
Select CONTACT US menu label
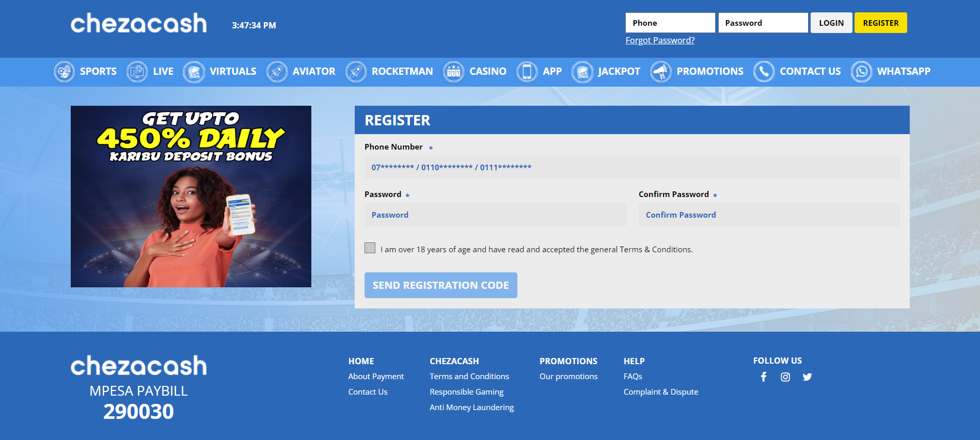point(810,71)
